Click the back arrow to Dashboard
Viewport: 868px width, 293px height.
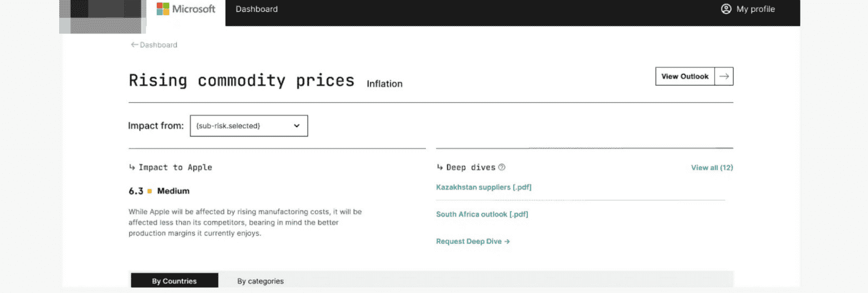tap(134, 45)
